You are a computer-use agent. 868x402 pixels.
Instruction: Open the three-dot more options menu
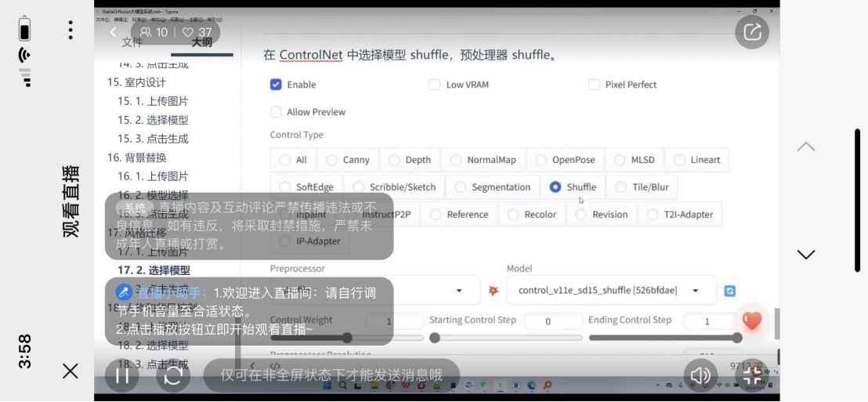[x=71, y=31]
